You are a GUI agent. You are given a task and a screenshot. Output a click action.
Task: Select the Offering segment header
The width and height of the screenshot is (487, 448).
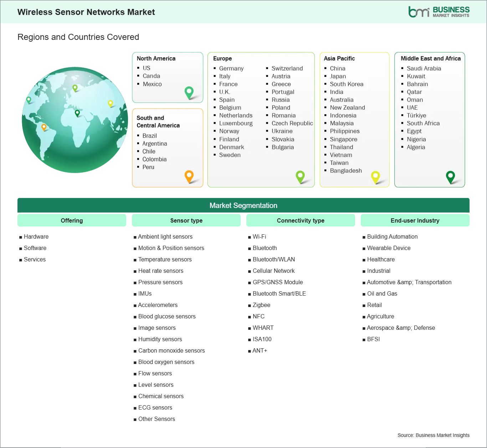(x=72, y=220)
